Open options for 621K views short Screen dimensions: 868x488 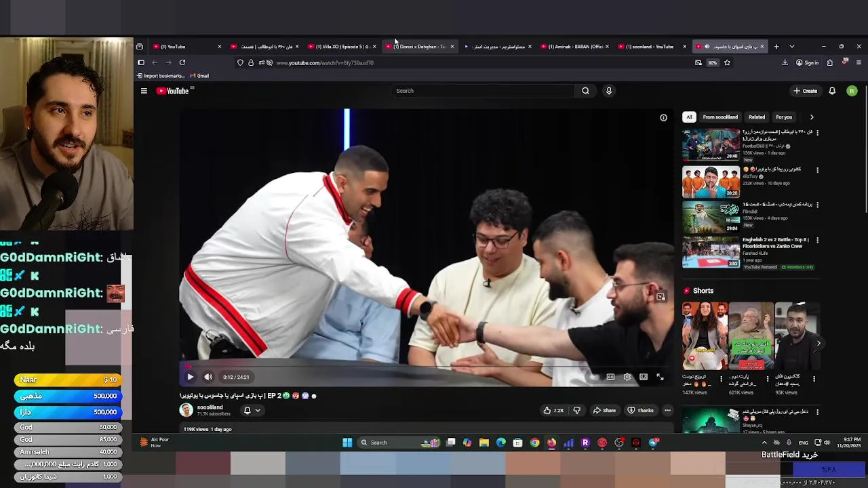point(768,379)
